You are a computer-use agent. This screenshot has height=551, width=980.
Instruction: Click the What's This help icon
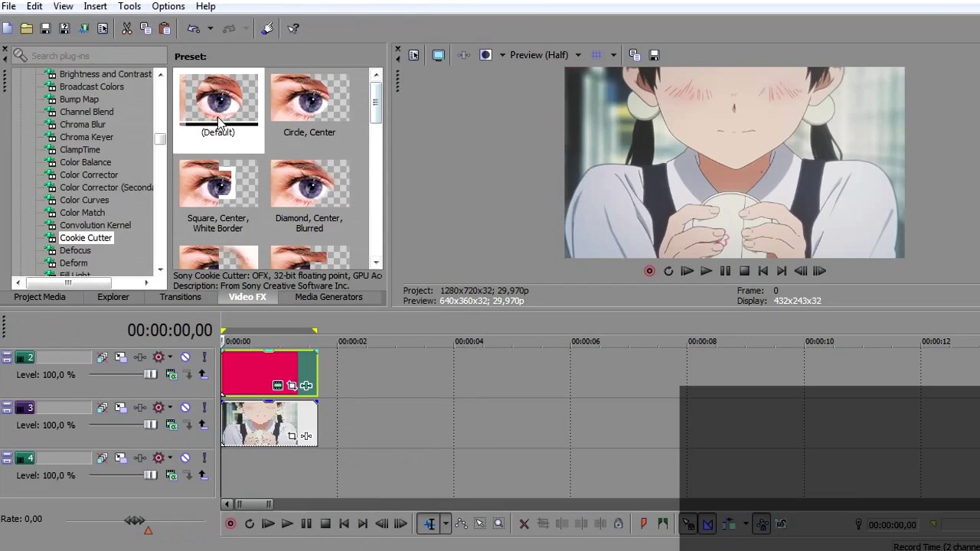coord(293,28)
